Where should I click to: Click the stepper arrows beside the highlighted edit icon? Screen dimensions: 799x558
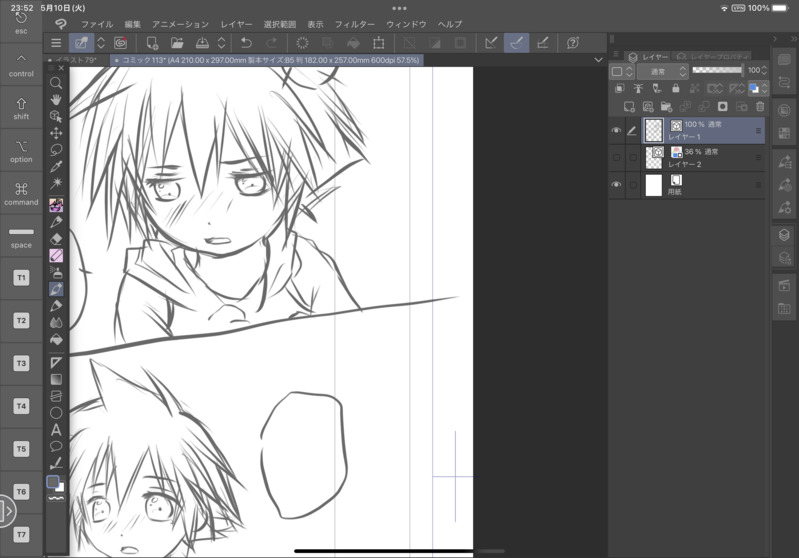coord(101,43)
